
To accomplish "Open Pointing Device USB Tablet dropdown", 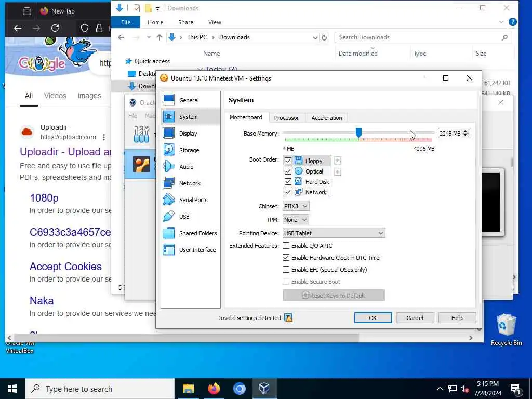I will pyautogui.click(x=334, y=233).
